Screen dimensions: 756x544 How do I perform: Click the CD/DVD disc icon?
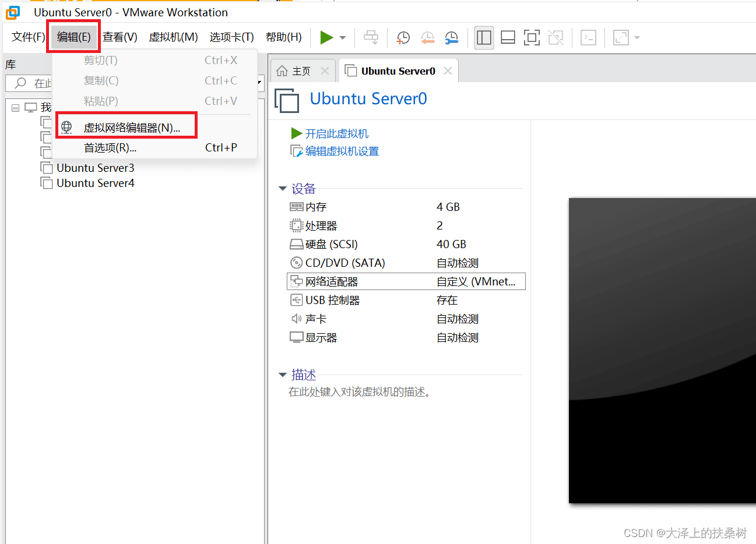[297, 263]
